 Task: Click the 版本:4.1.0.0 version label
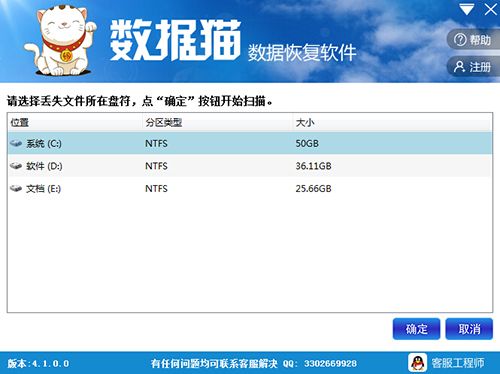pos(38,363)
